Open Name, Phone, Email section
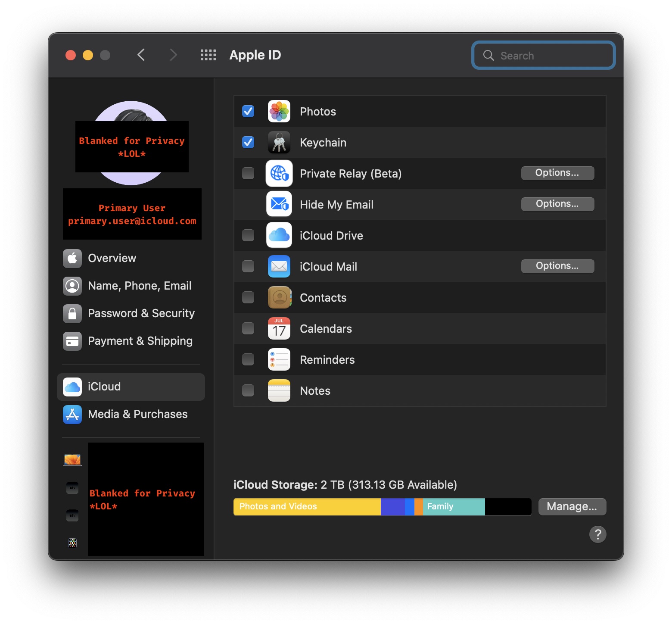 tap(131, 286)
